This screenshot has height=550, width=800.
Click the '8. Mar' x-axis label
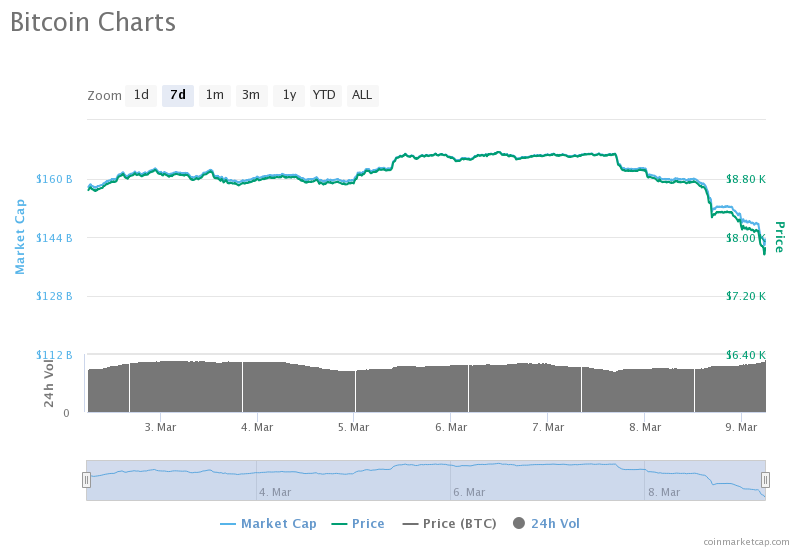(x=645, y=428)
